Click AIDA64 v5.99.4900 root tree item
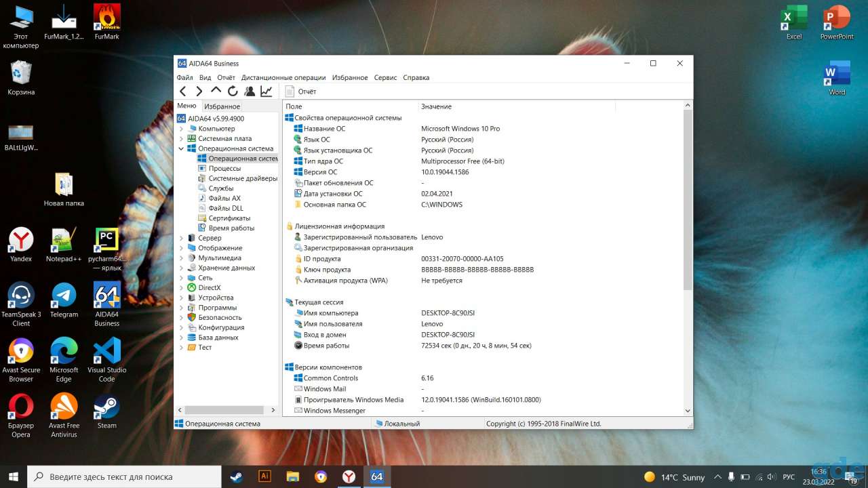The width and height of the screenshot is (868, 488). tap(210, 119)
